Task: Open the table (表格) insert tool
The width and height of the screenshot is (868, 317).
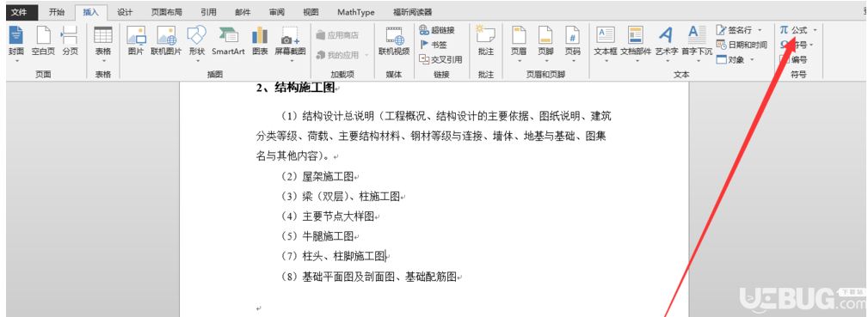Action: click(103, 43)
